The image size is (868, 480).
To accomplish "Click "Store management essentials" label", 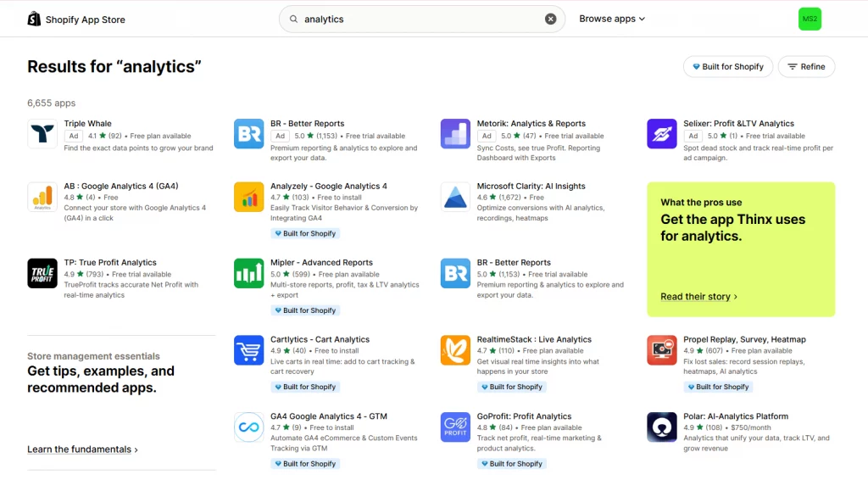I will 93,356.
